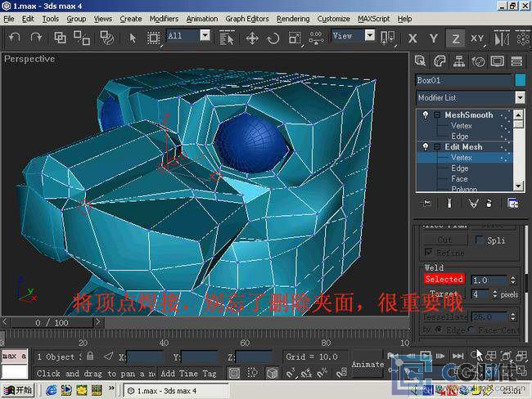Activate the Select and Rotate tool
The image size is (532, 399).
273,38
